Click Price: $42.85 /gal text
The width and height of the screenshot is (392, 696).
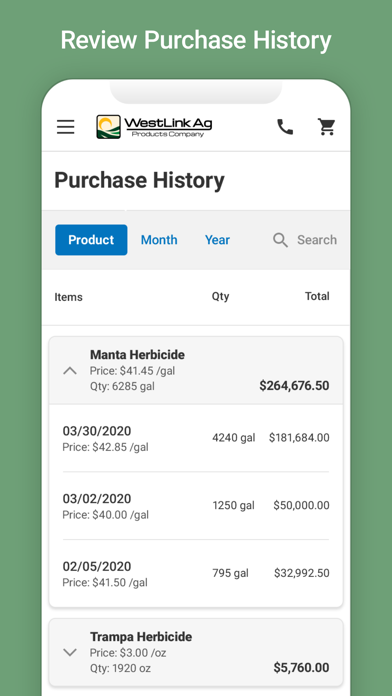(105, 447)
